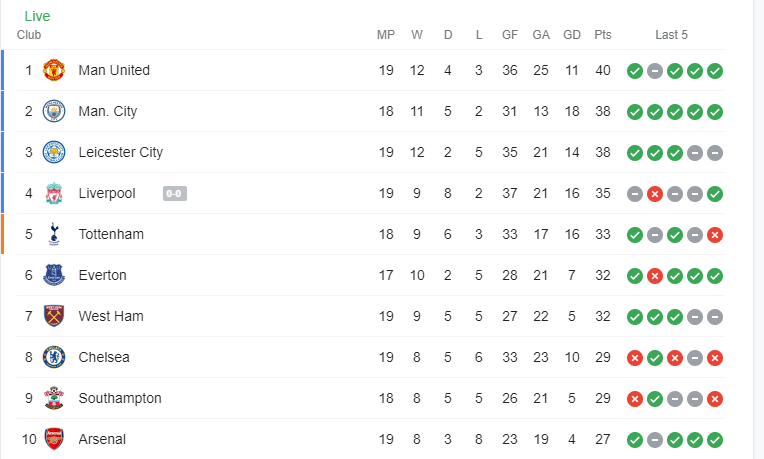Click the Tottenham cockerel crest

(54, 234)
